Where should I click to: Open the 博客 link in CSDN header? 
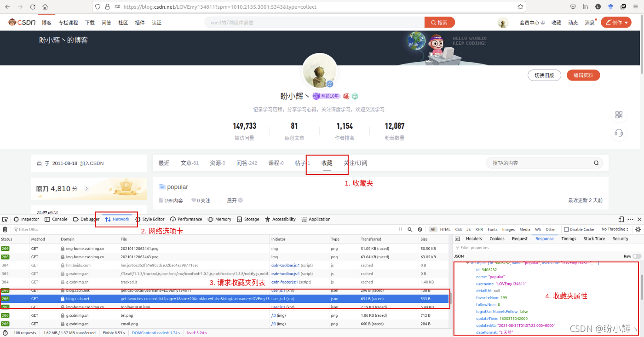click(x=46, y=23)
